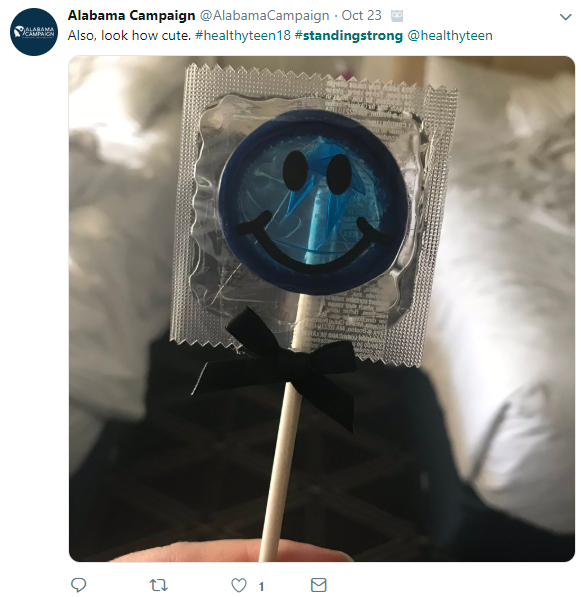Like the tweet with the heart icon

(x=239, y=585)
